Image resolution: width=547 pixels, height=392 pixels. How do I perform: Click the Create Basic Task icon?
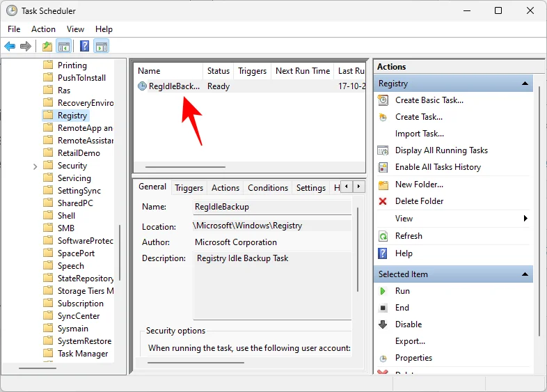[383, 100]
